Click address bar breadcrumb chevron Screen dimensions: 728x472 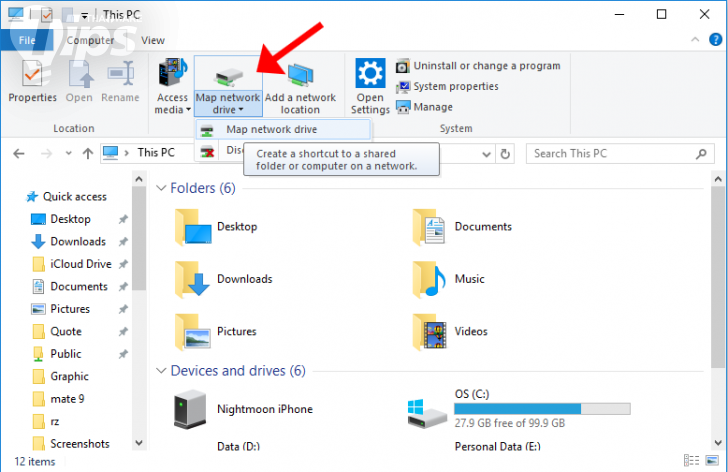pyautogui.click(x=127, y=153)
